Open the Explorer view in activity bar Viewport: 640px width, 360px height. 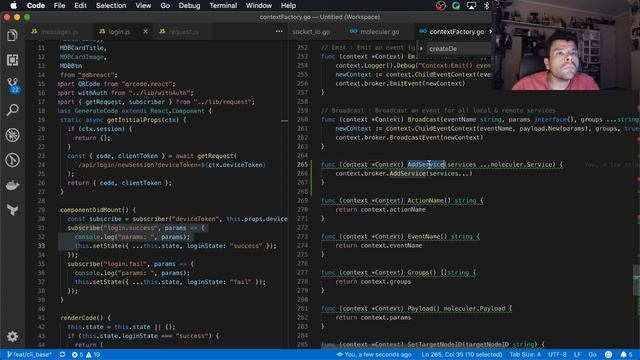[x=12, y=36]
